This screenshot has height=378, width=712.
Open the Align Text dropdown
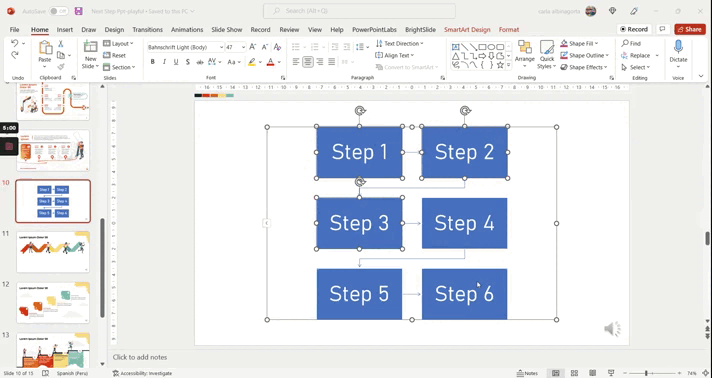(x=395, y=55)
